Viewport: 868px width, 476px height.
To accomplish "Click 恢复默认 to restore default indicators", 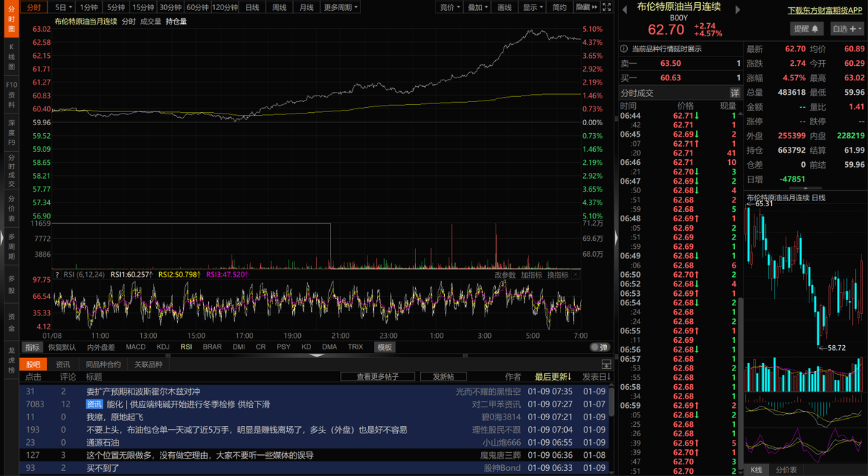I will coord(62,347).
